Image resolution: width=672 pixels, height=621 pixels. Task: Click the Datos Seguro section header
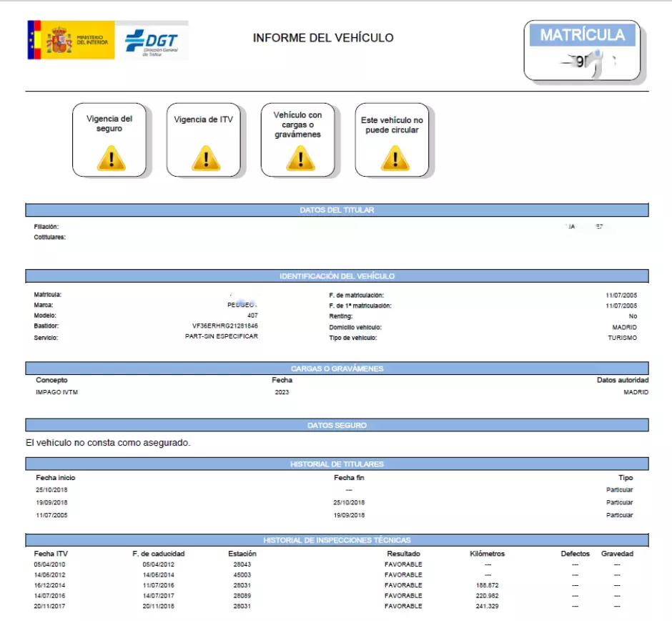tap(337, 426)
